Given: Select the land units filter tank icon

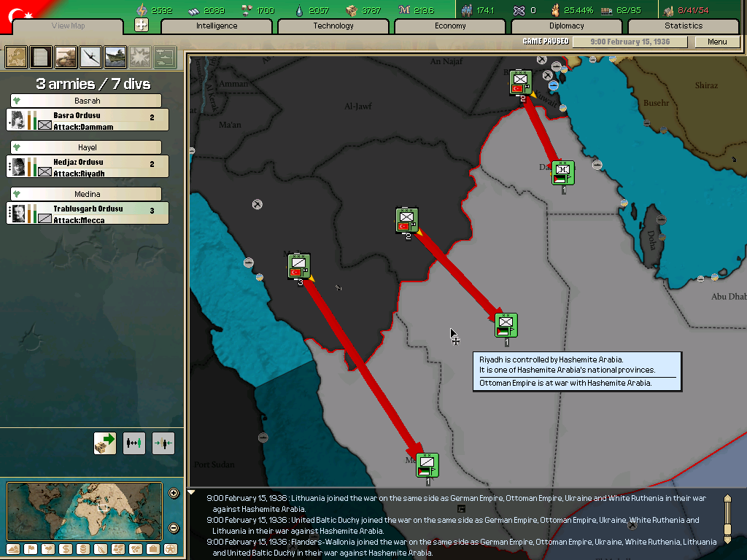Looking at the screenshot, I should (x=64, y=57).
